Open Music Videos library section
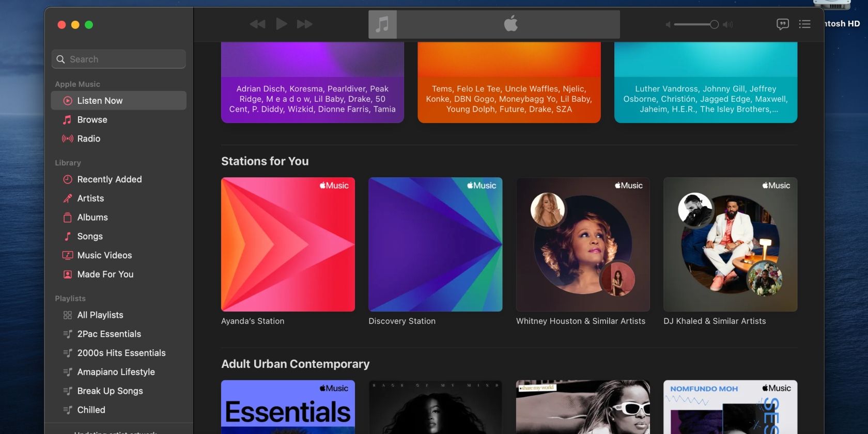This screenshot has width=868, height=434. coord(119,255)
